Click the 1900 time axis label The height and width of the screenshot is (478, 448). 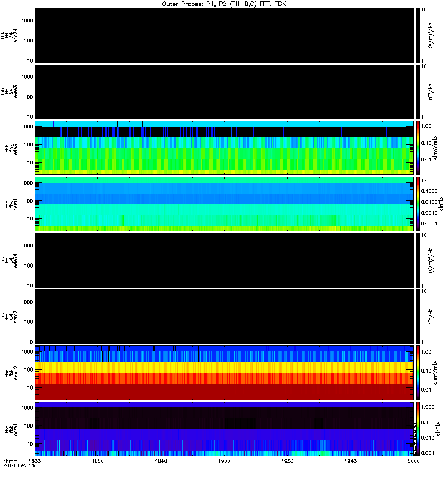point(224,461)
